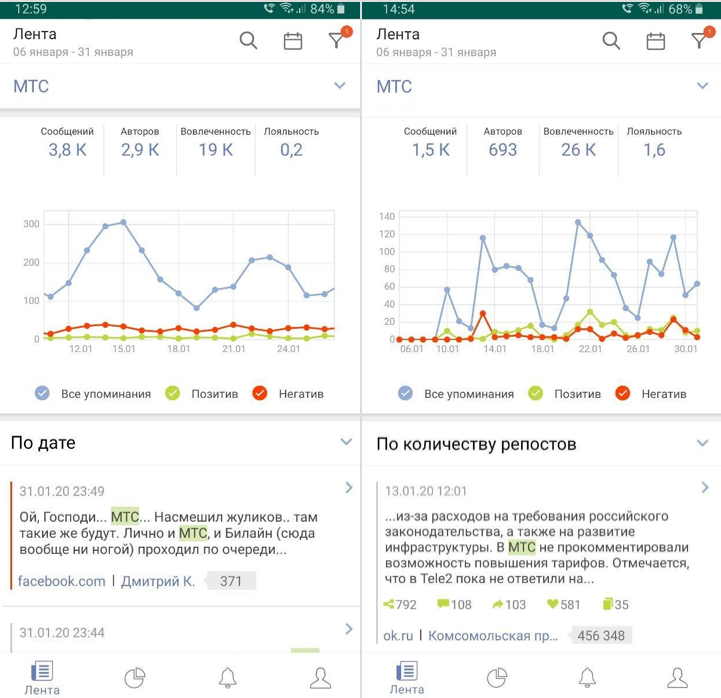Tap the duplicates count 35 icon
This screenshot has height=698, width=721.
(x=608, y=604)
